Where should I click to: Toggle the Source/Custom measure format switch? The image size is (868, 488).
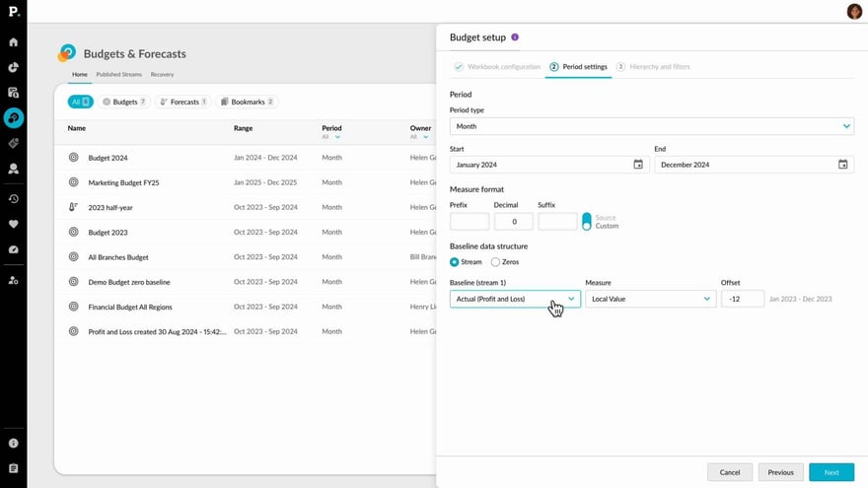click(587, 221)
